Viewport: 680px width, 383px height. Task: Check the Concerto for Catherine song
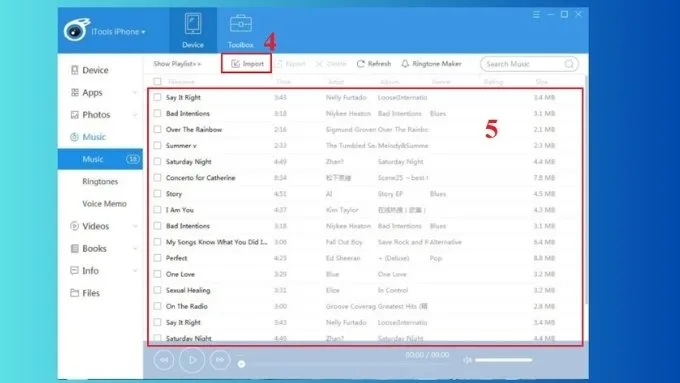click(x=157, y=178)
